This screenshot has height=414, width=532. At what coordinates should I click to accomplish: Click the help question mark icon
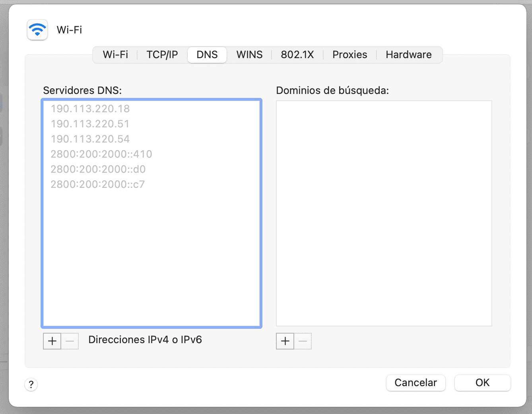pyautogui.click(x=31, y=385)
